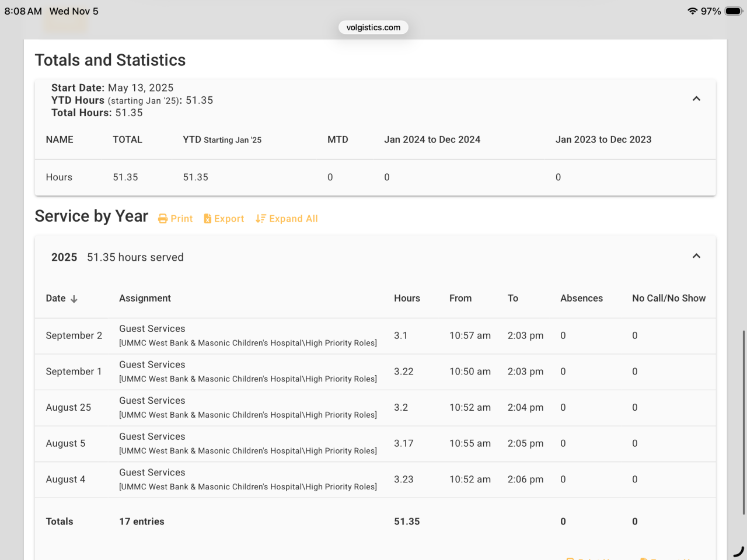The height and width of the screenshot is (560, 747).
Task: Click the No Call/No Show column header
Action: coord(668,298)
